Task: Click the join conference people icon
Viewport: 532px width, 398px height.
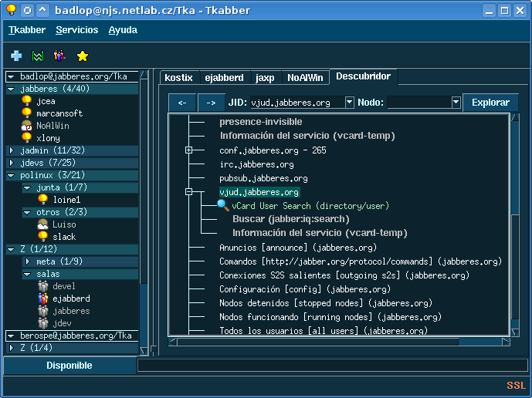Action: 59,56
